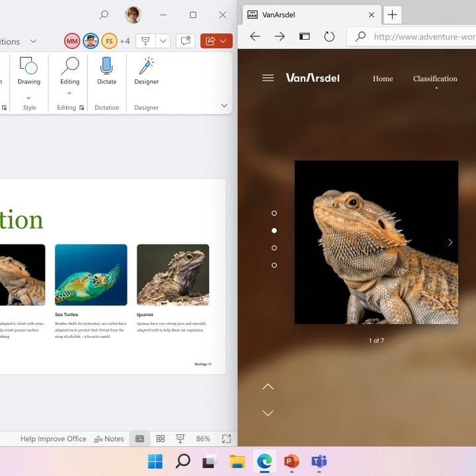Advance to next image with right arrow
Screen dimensions: 476x476
(450, 242)
